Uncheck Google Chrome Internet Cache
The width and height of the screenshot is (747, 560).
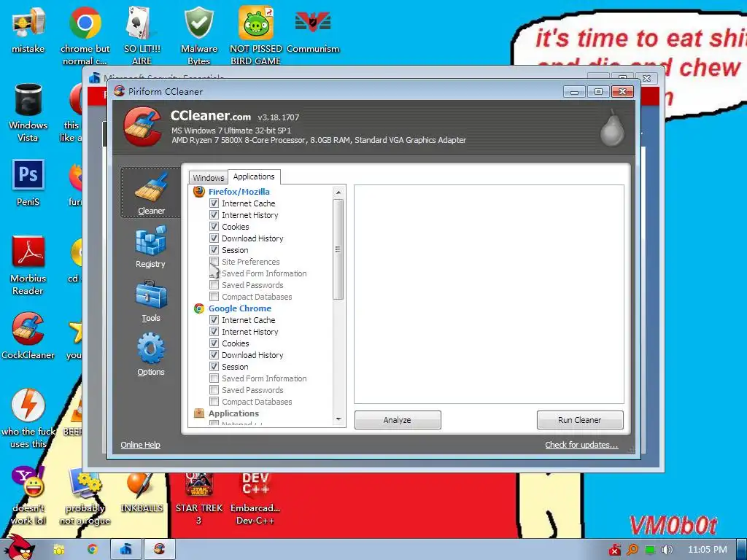[x=214, y=320]
